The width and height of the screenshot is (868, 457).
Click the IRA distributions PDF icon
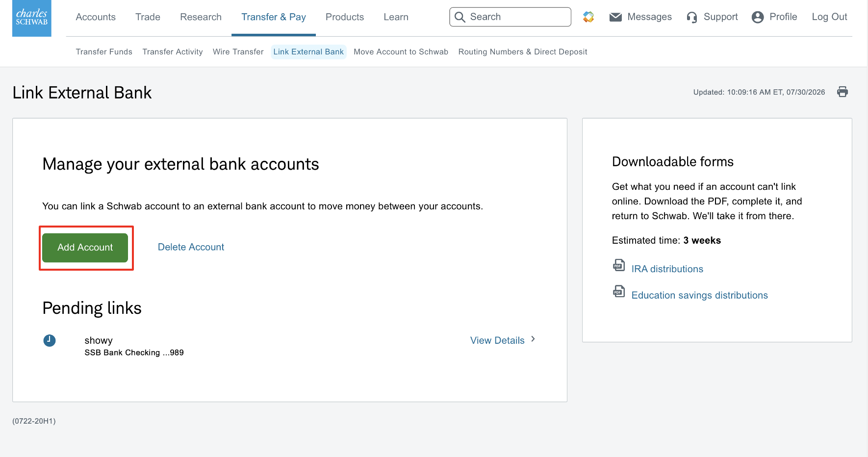coord(619,265)
